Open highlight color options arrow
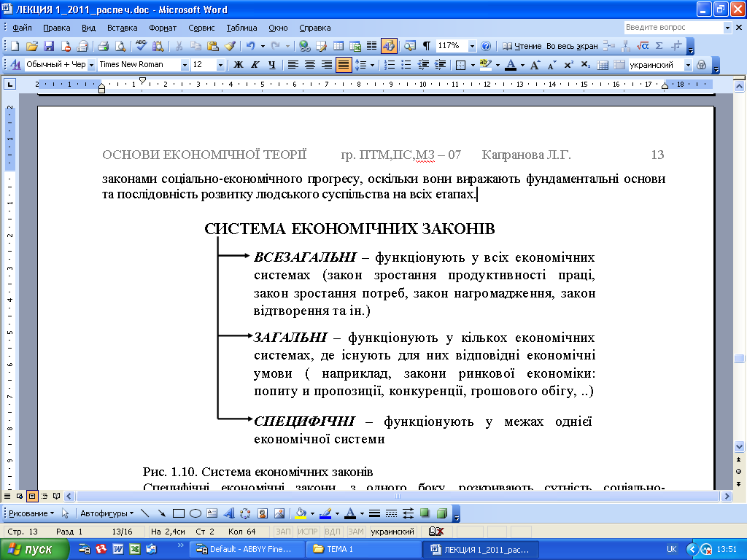The height and width of the screenshot is (560, 747). coord(498,65)
